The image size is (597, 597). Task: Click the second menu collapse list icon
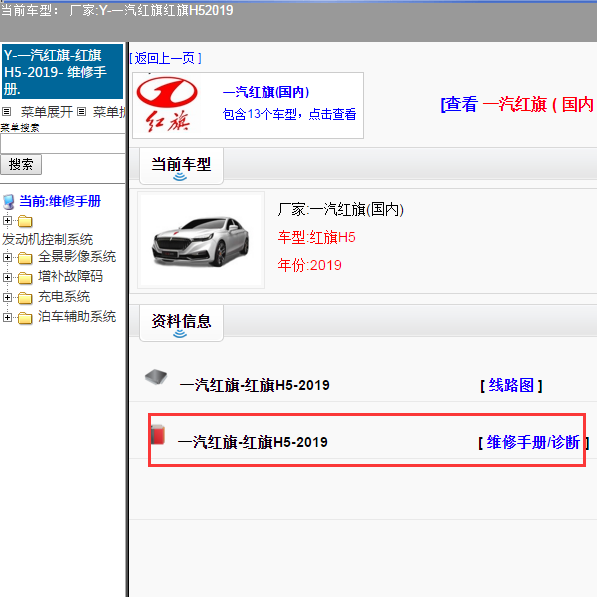pos(81,112)
